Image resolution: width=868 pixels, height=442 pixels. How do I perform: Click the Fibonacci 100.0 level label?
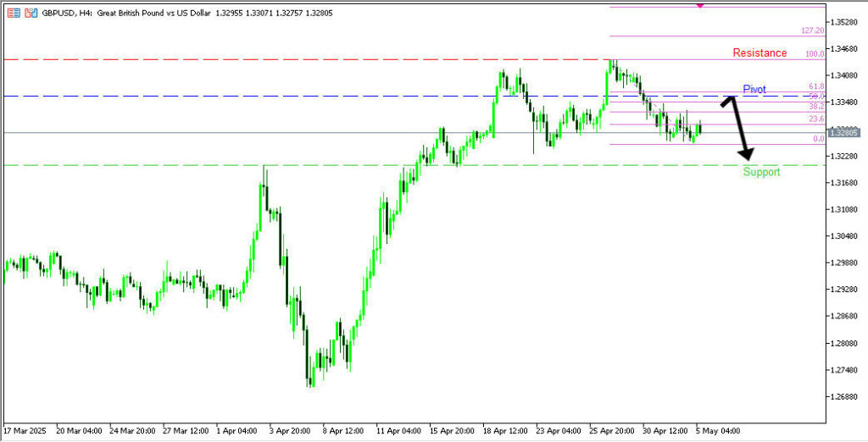pyautogui.click(x=815, y=54)
